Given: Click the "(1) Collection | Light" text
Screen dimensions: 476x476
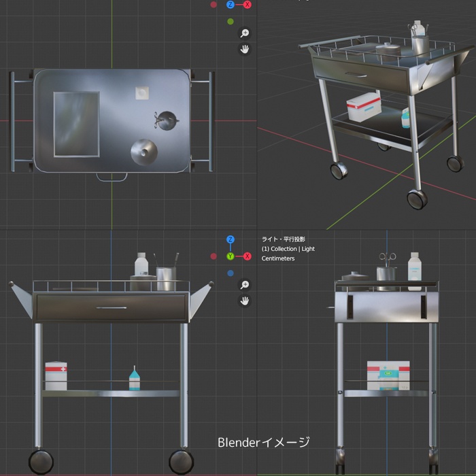Looking at the screenshot, I should point(288,249).
